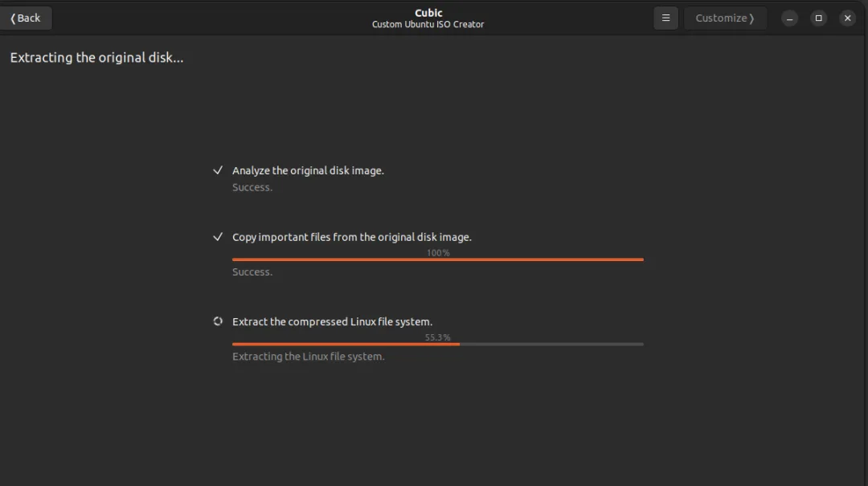868x486 pixels.
Task: Click the spinner icon beside Extract step
Action: (218, 321)
